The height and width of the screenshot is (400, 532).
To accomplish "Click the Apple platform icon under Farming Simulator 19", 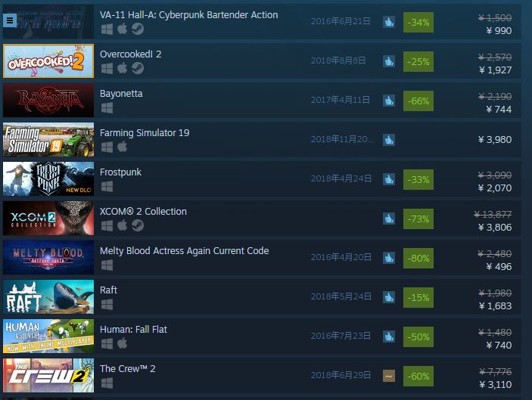I will [122, 147].
